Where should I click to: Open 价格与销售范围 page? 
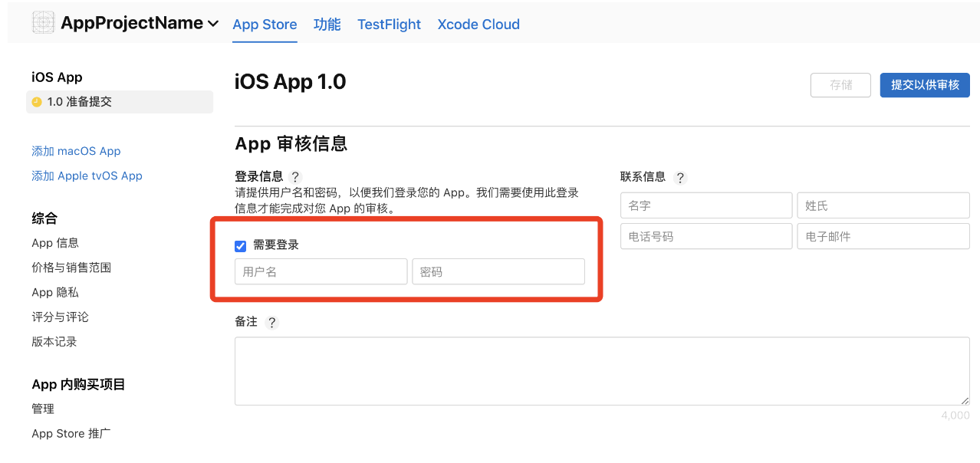71,268
